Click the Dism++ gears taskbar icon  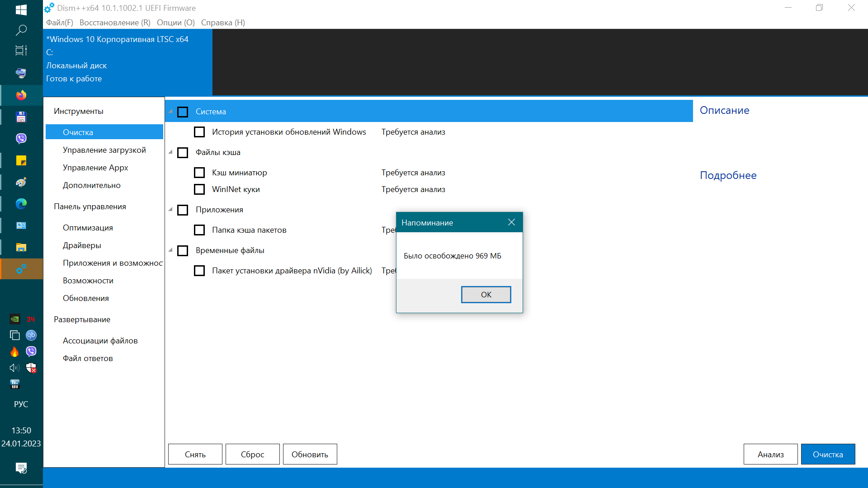click(x=21, y=269)
